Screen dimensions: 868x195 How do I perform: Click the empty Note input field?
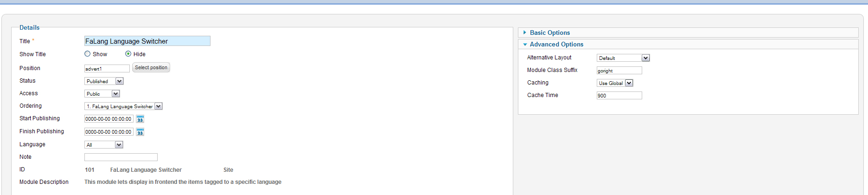(x=121, y=157)
